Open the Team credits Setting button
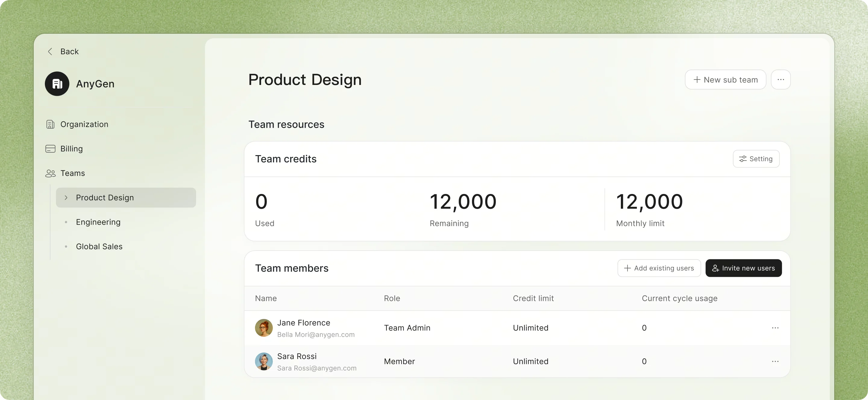 [756, 159]
